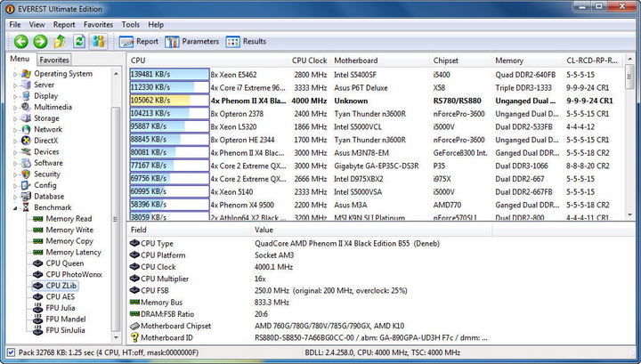Screen dimensions: 641x364
Task: Sort by Memory column header
Action: point(527,61)
